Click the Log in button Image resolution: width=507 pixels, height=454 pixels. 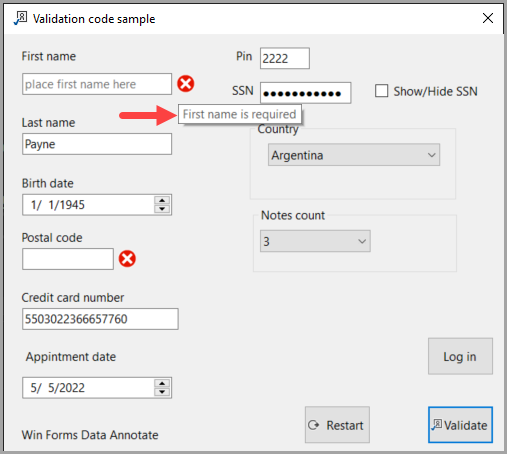coord(460,356)
